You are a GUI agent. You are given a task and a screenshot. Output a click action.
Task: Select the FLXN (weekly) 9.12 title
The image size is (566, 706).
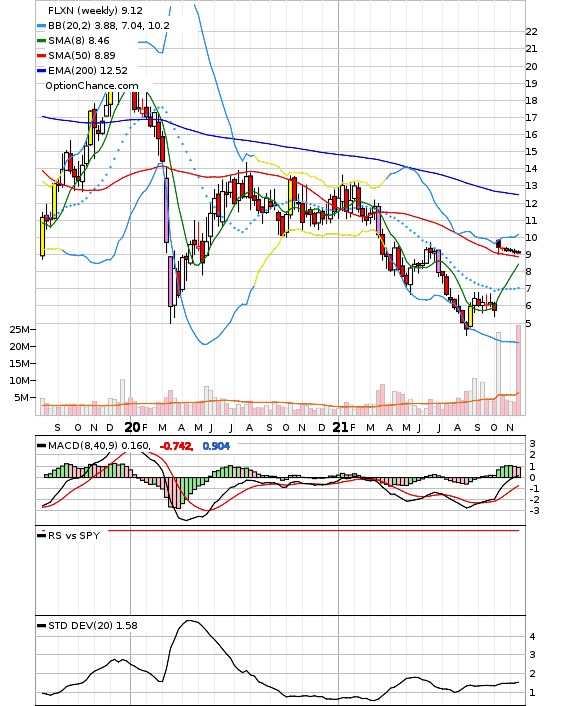[95, 10]
